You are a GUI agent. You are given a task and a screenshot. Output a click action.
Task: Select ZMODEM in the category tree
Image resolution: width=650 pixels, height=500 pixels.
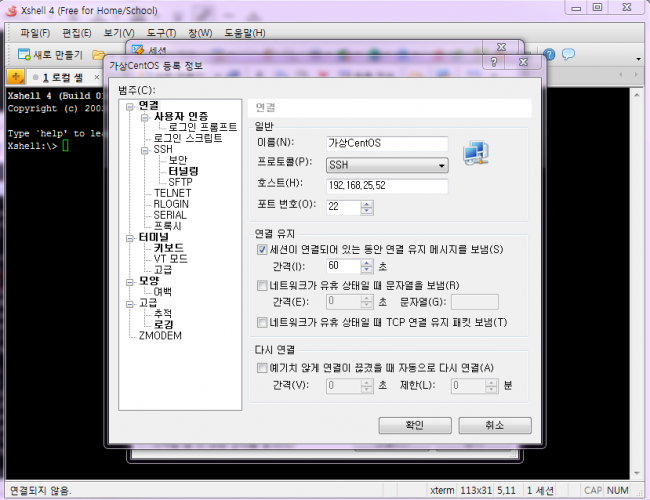click(160, 336)
